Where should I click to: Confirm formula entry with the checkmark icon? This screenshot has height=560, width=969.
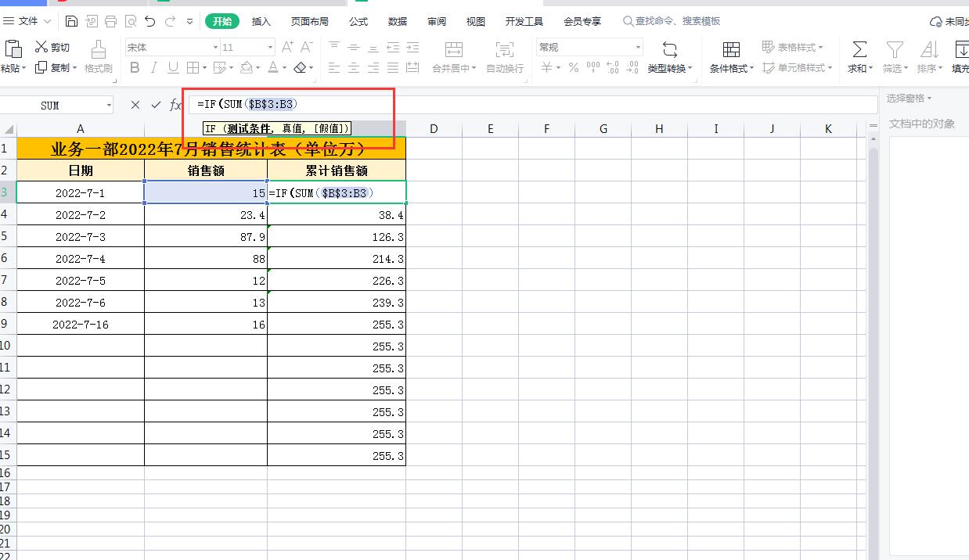(156, 105)
